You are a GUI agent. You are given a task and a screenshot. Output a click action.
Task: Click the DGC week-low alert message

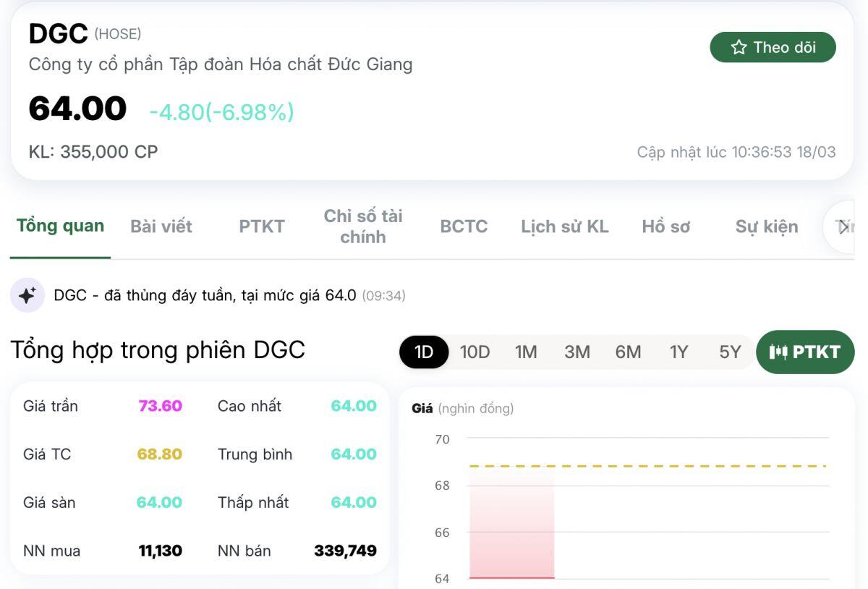click(205, 295)
